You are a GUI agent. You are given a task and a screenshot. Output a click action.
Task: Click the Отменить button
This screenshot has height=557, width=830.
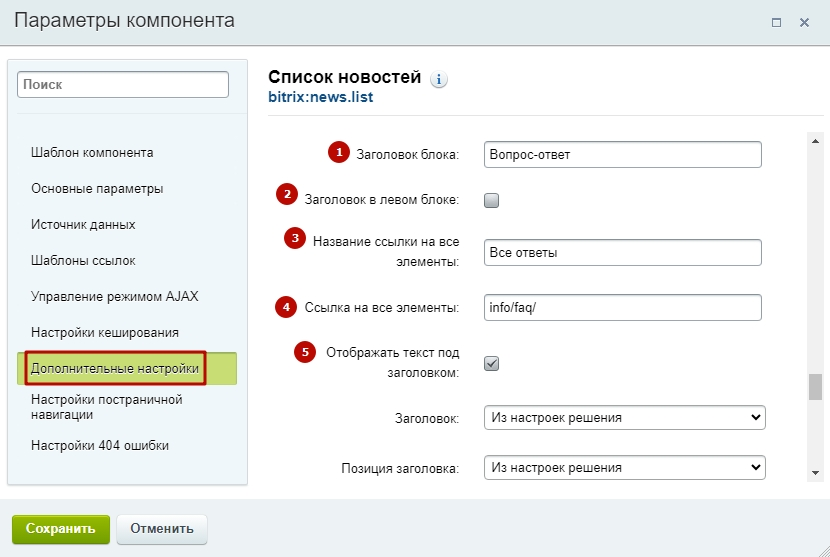coord(162,529)
